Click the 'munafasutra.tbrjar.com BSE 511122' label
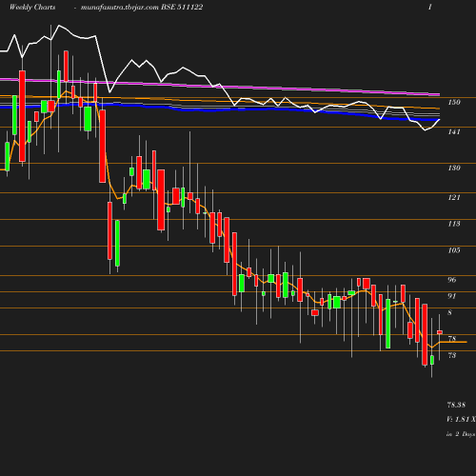 tap(142, 7)
